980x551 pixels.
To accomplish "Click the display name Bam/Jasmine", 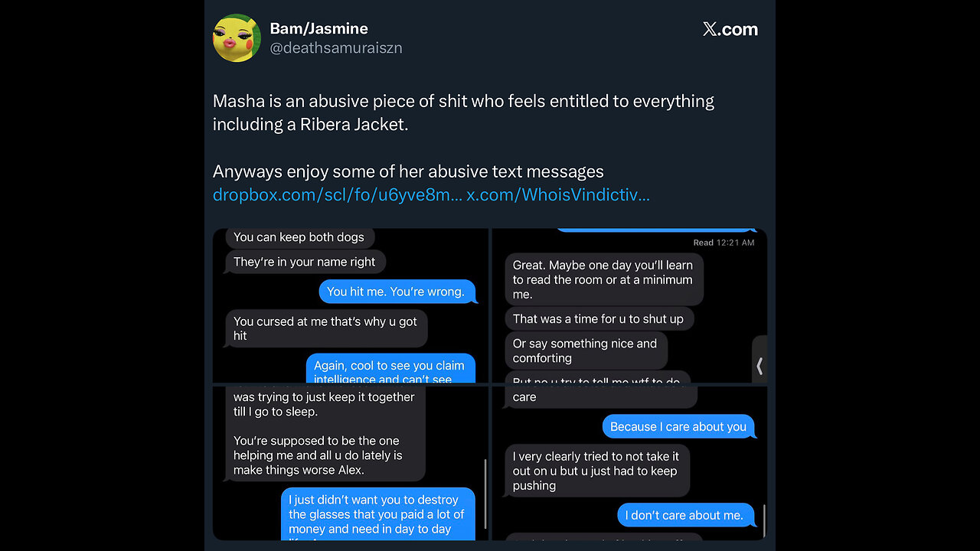I will point(318,29).
